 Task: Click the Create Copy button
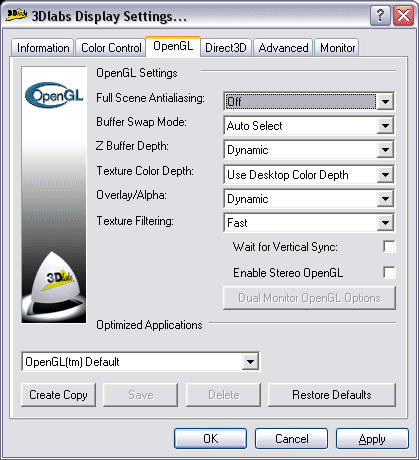point(58,395)
